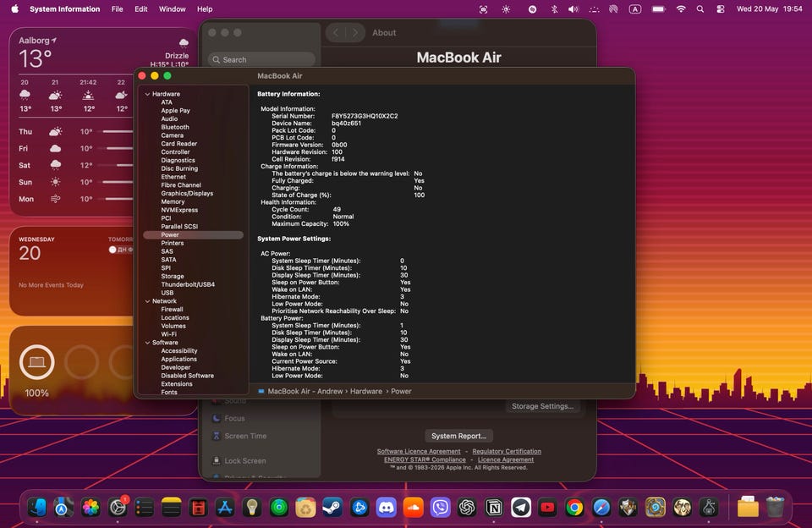This screenshot has height=528, width=812.
Task: Open Finder from the dock
Action: 36,508
